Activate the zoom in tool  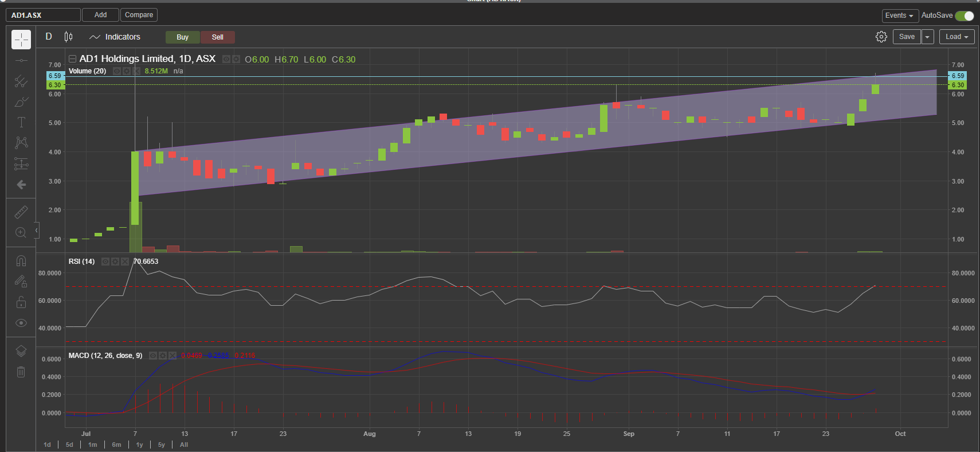21,232
